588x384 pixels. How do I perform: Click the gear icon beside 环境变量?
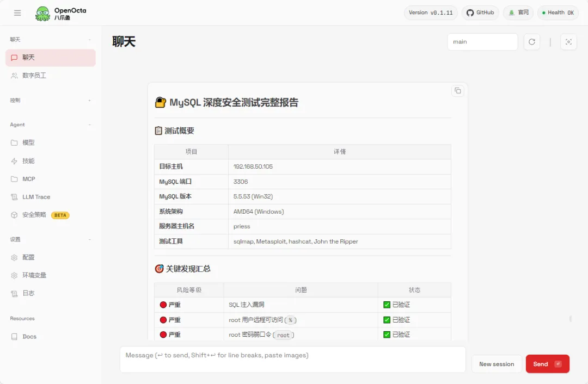(14, 275)
